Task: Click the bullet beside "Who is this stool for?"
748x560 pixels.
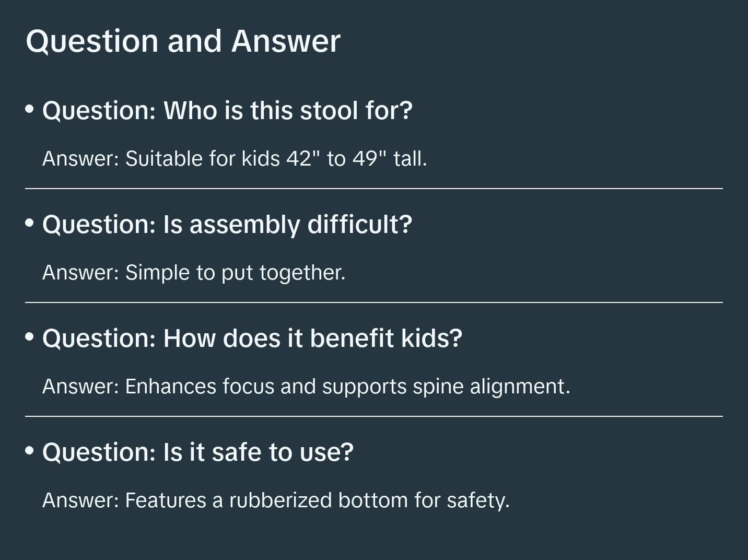Action: [30, 109]
